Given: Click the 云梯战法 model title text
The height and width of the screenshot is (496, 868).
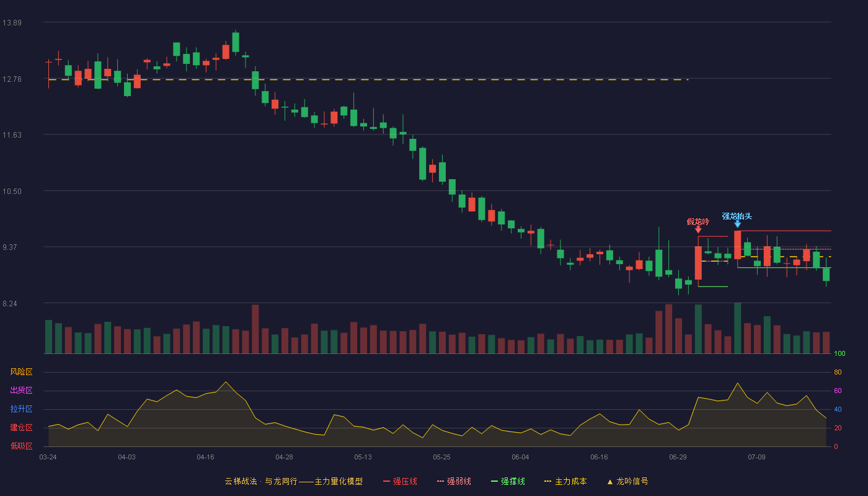Looking at the screenshot, I should pyautogui.click(x=241, y=482).
